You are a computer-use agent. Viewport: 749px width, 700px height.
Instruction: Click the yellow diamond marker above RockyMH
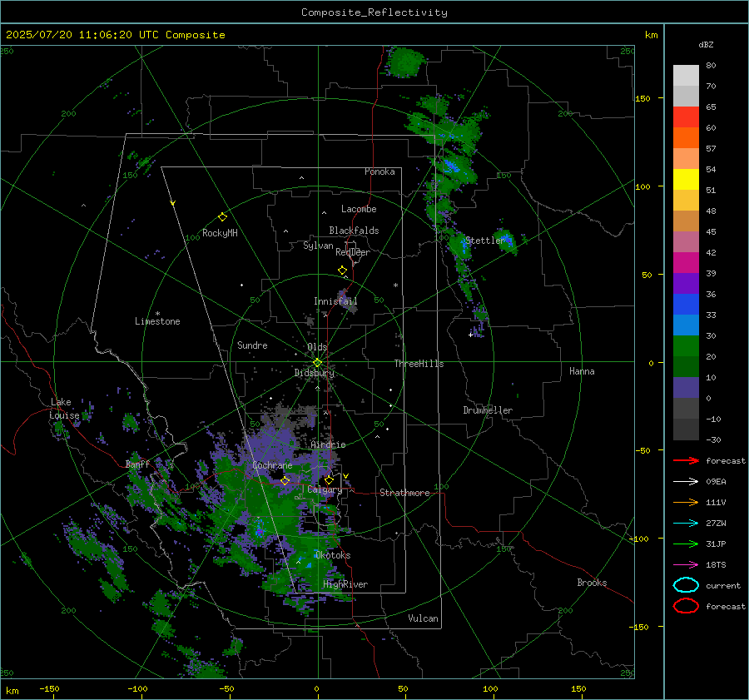tap(222, 217)
